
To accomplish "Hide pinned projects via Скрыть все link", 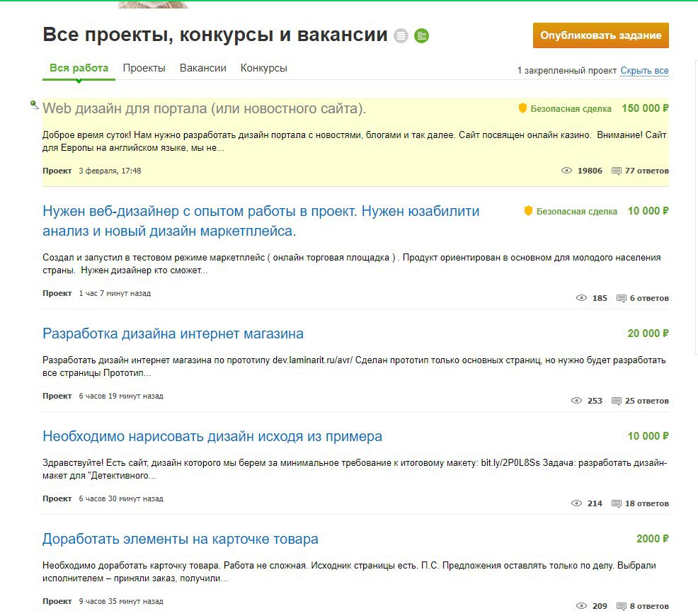I will (644, 70).
